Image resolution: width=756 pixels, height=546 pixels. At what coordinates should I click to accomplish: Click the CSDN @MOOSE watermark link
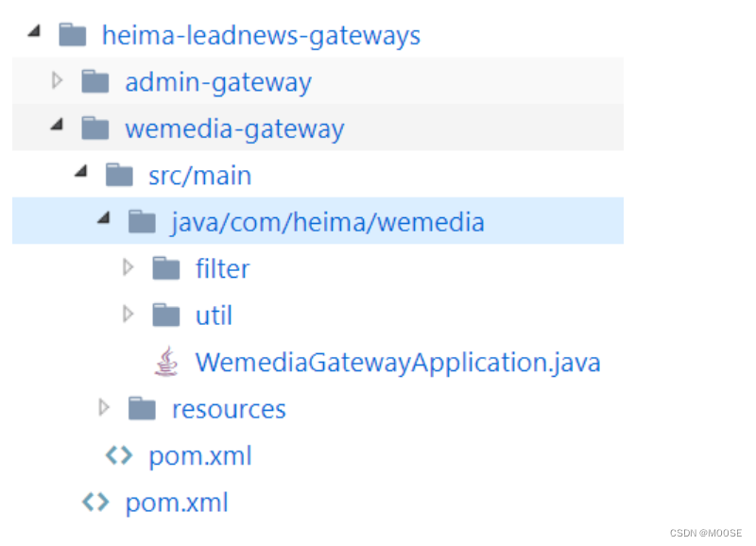click(704, 535)
